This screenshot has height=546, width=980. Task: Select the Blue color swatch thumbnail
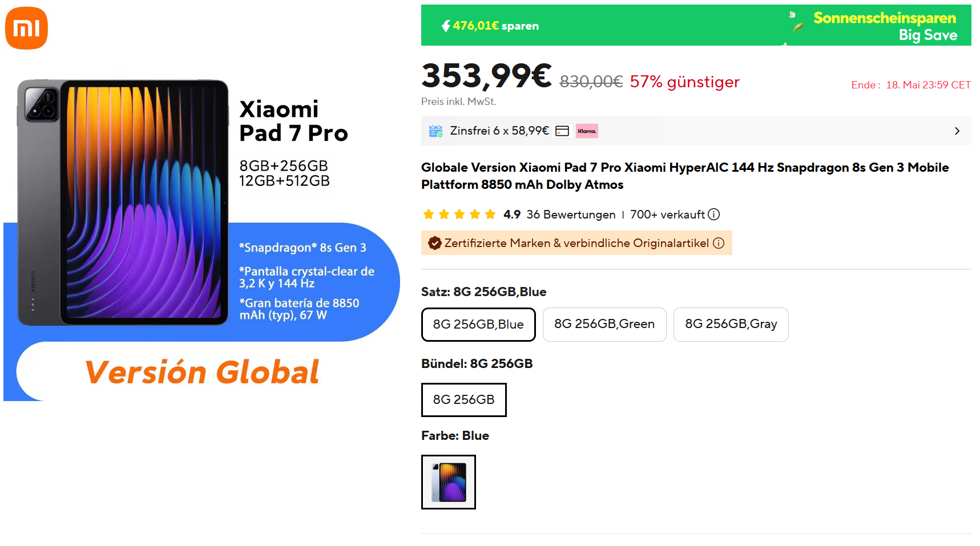tap(449, 482)
